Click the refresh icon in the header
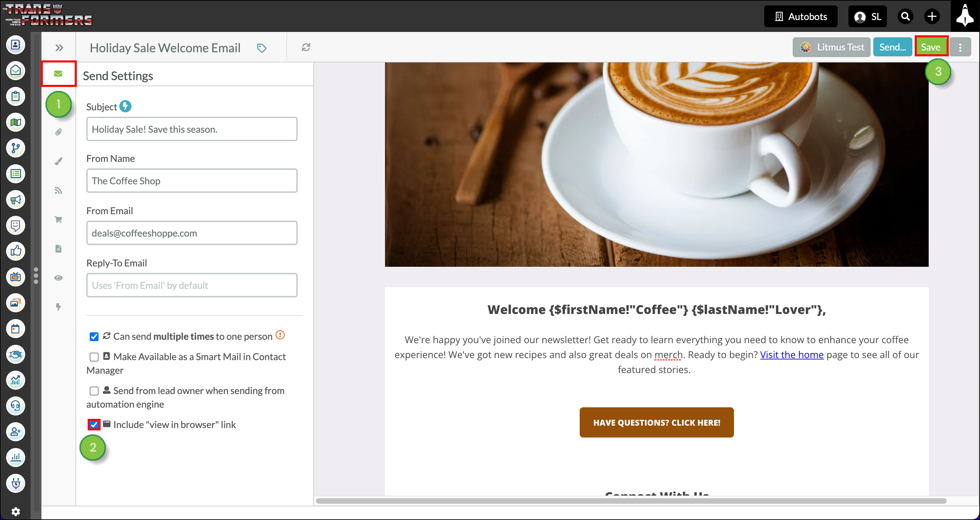Image resolution: width=980 pixels, height=520 pixels. pyautogui.click(x=306, y=47)
